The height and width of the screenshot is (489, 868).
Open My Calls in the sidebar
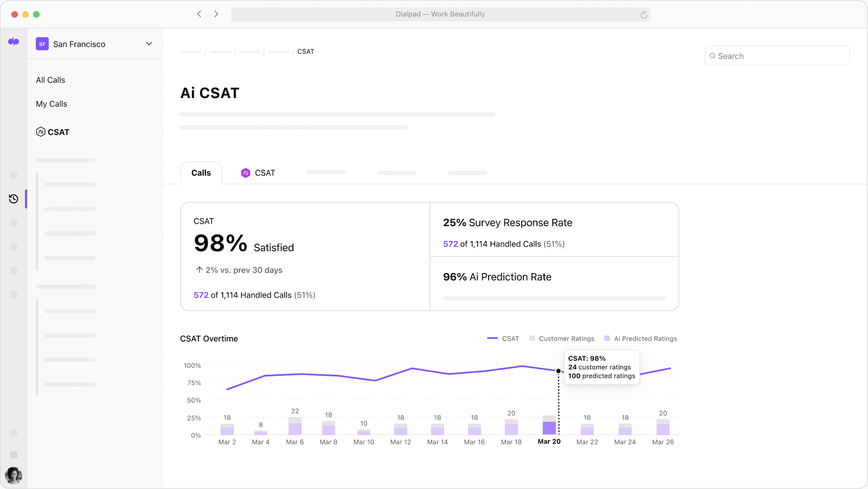52,104
